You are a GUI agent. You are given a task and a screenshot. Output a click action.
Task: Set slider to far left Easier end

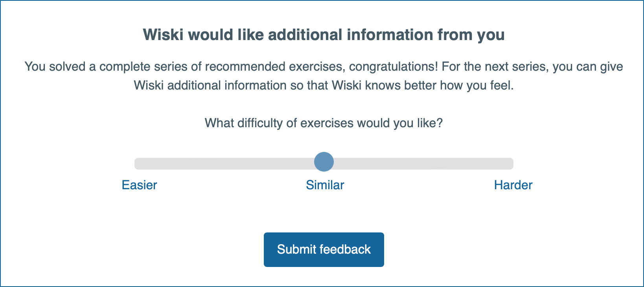pos(138,164)
